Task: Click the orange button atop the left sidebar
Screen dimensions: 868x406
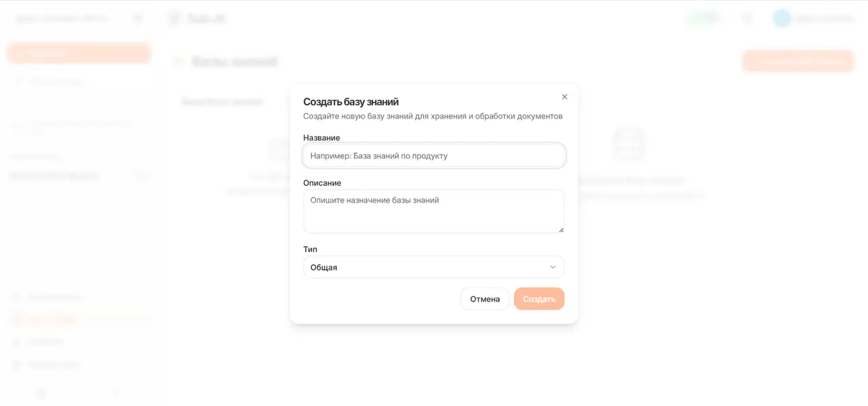Action: 79,53
